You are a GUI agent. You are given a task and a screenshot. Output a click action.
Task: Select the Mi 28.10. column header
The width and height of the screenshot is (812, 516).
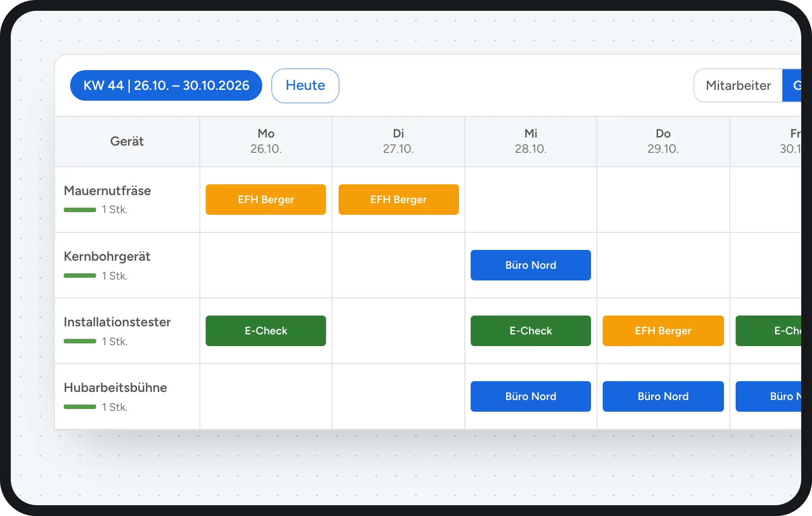(x=531, y=142)
